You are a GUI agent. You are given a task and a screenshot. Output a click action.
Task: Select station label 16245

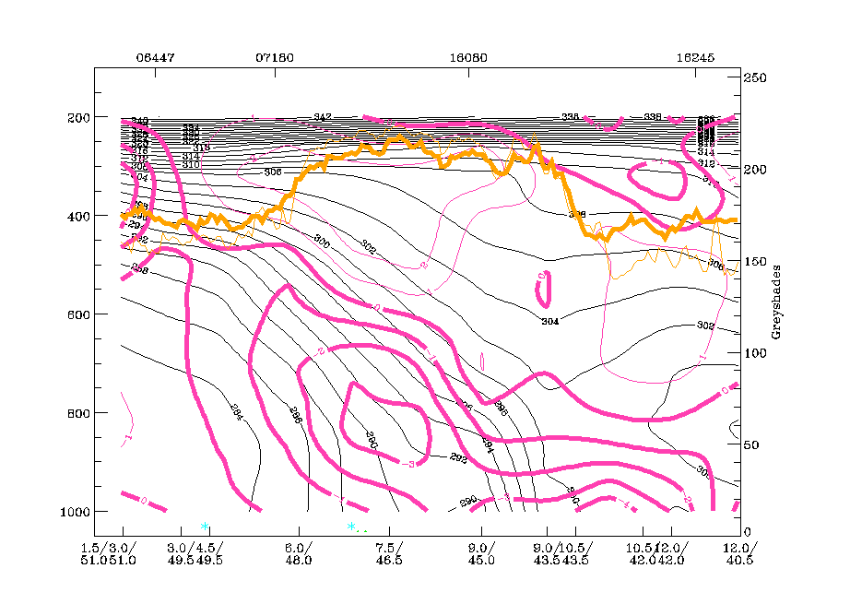pyautogui.click(x=695, y=57)
